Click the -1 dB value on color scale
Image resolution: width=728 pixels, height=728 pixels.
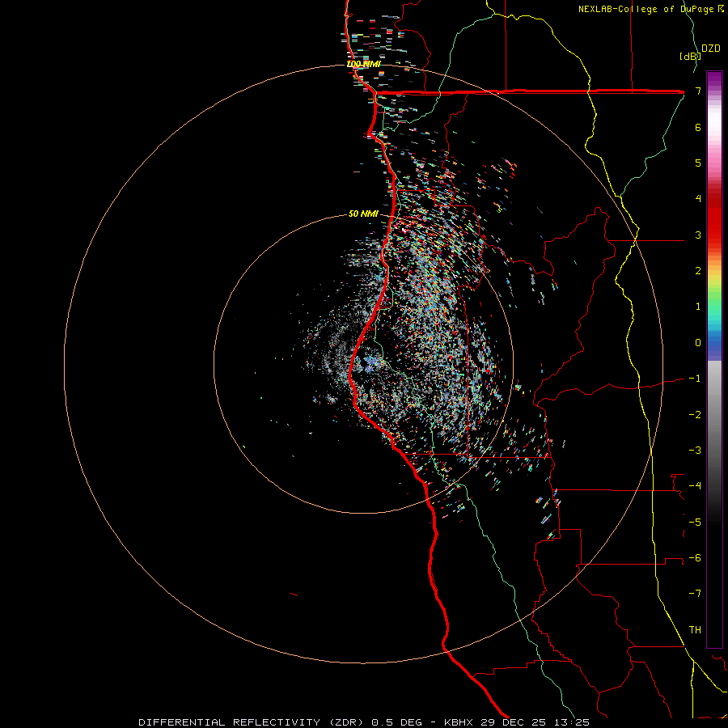coord(695,378)
